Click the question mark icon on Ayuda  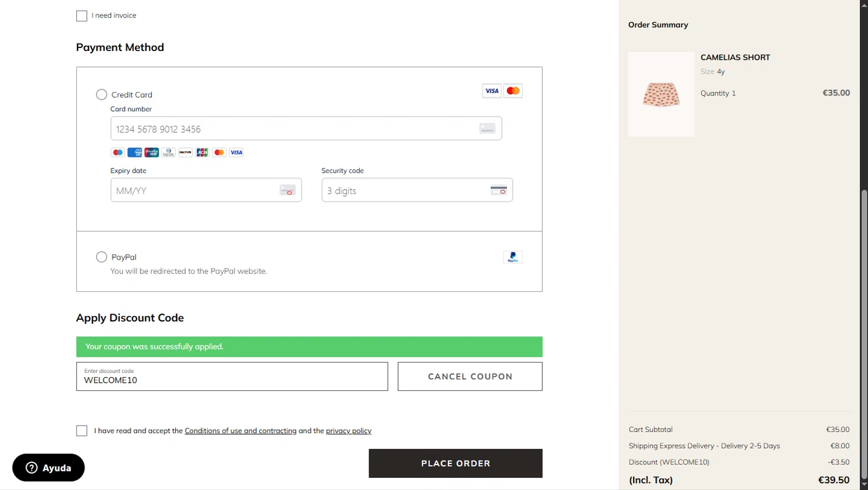[x=31, y=467]
